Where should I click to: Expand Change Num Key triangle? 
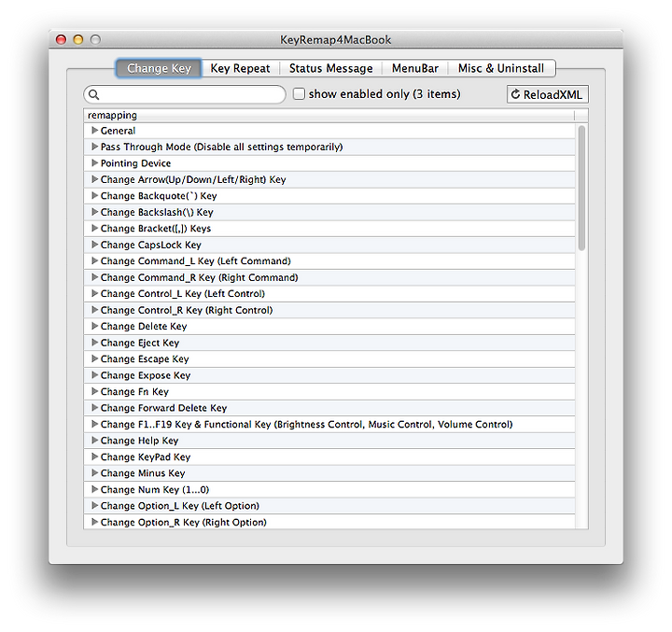[94, 489]
